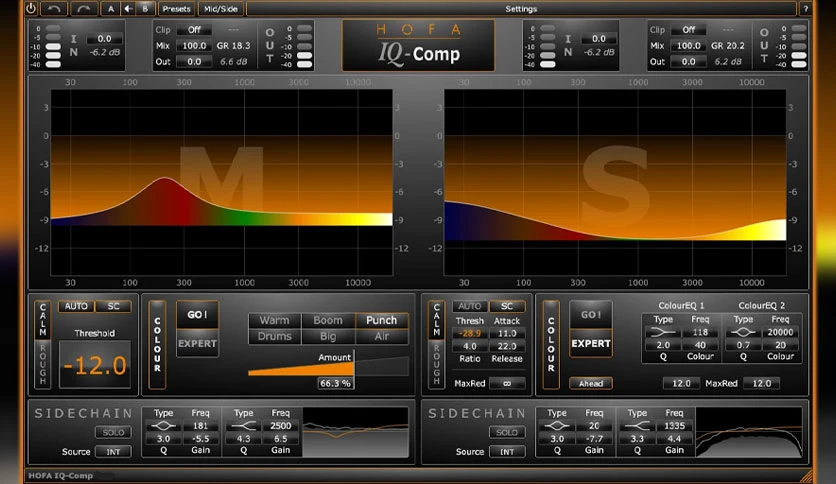The height and width of the screenshot is (484, 836).
Task: Open ColourEQ 2 bell Type selector
Action: 743,332
